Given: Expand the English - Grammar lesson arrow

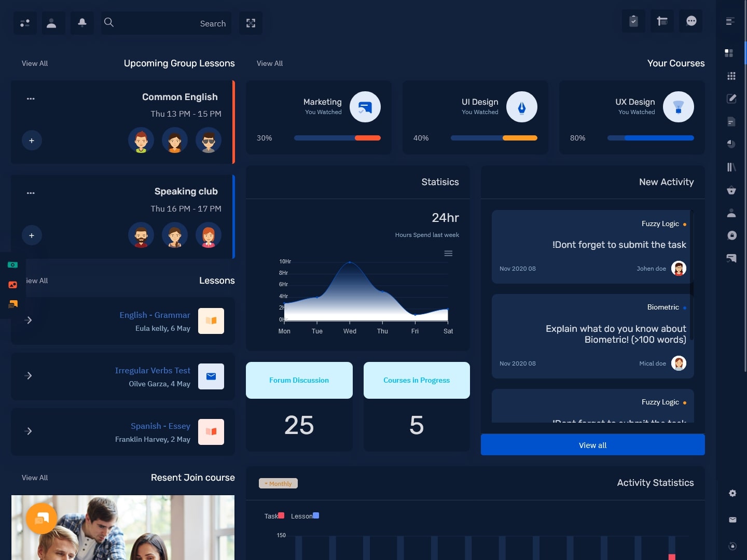Looking at the screenshot, I should tap(29, 320).
